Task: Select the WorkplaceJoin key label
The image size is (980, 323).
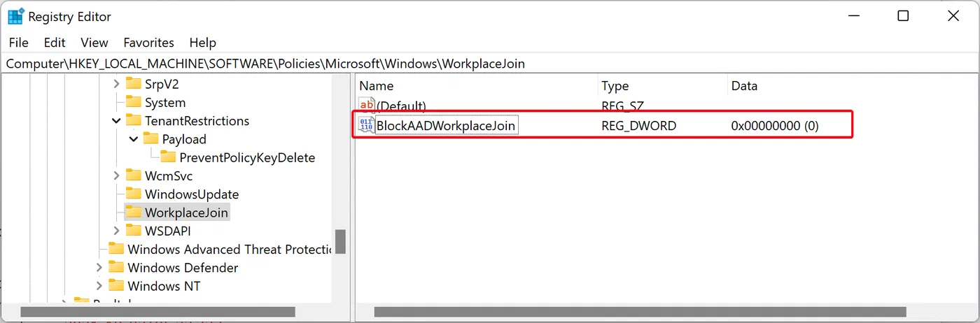Action: 186,213
